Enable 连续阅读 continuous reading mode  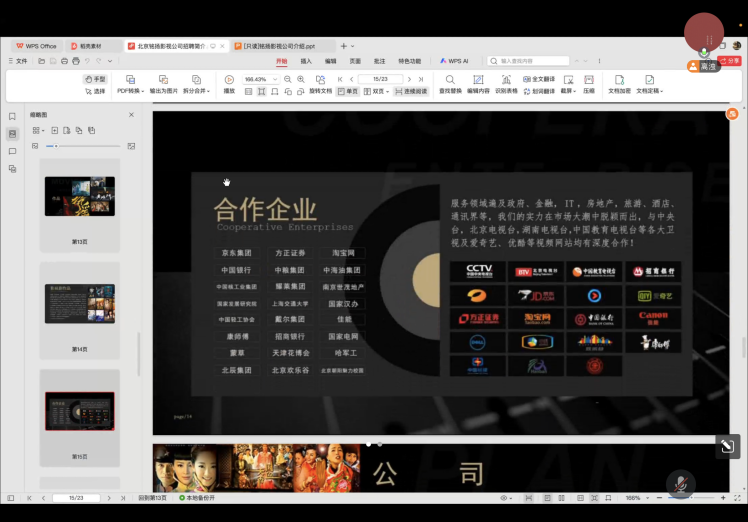click(x=411, y=91)
